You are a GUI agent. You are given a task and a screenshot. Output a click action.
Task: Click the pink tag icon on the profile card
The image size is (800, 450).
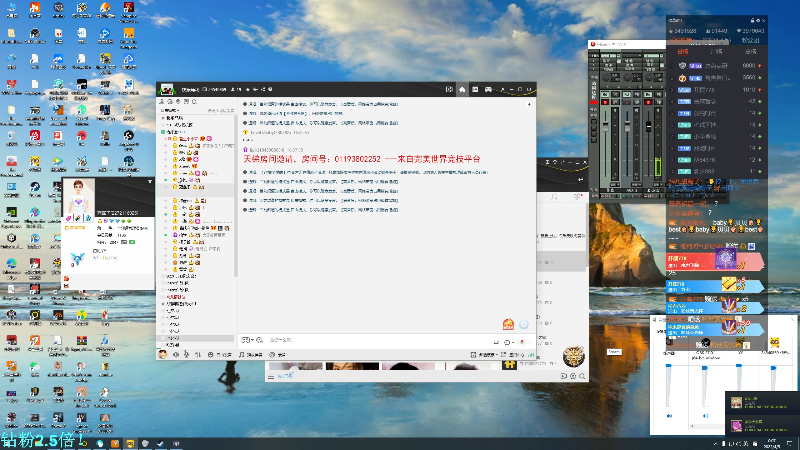tap(69, 218)
